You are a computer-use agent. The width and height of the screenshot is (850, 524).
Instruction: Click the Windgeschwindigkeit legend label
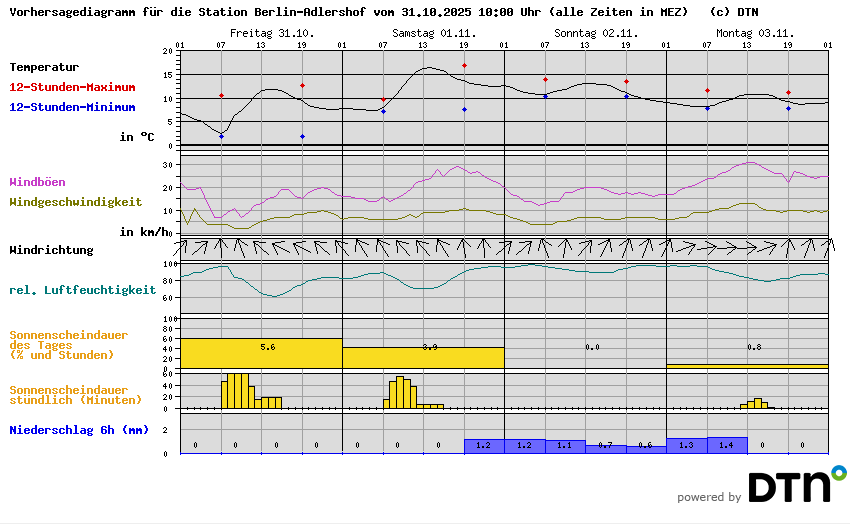click(x=75, y=201)
